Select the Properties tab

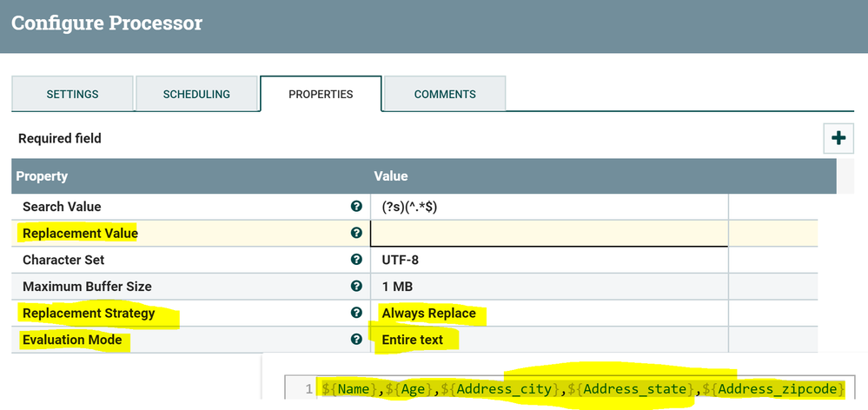[x=321, y=94]
